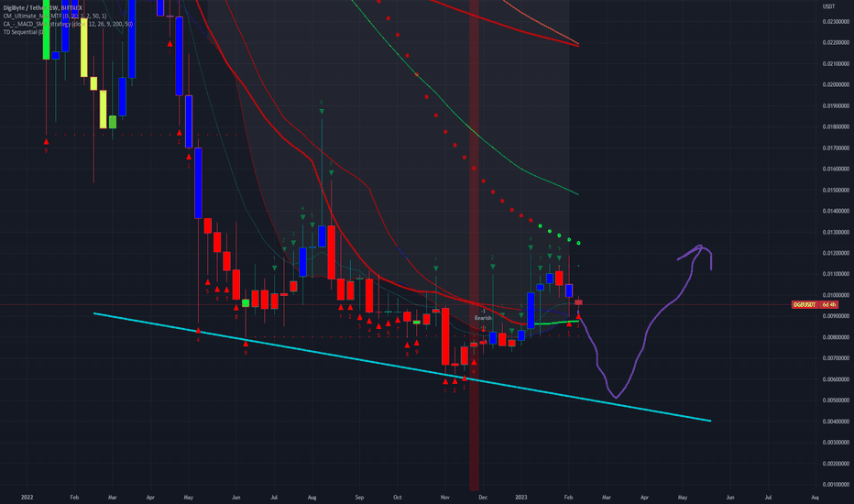This screenshot has width=854, height=504.
Task: Click the 0.00800000 price axis label
Action: [836, 337]
